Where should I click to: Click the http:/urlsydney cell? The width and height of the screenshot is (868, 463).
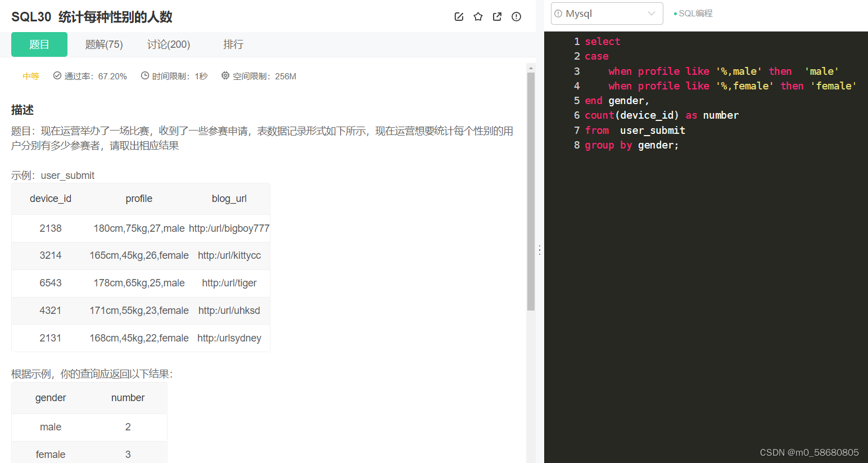pyautogui.click(x=229, y=338)
